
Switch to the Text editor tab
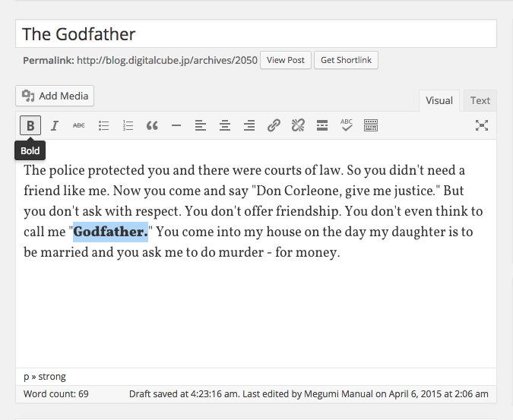(x=480, y=100)
